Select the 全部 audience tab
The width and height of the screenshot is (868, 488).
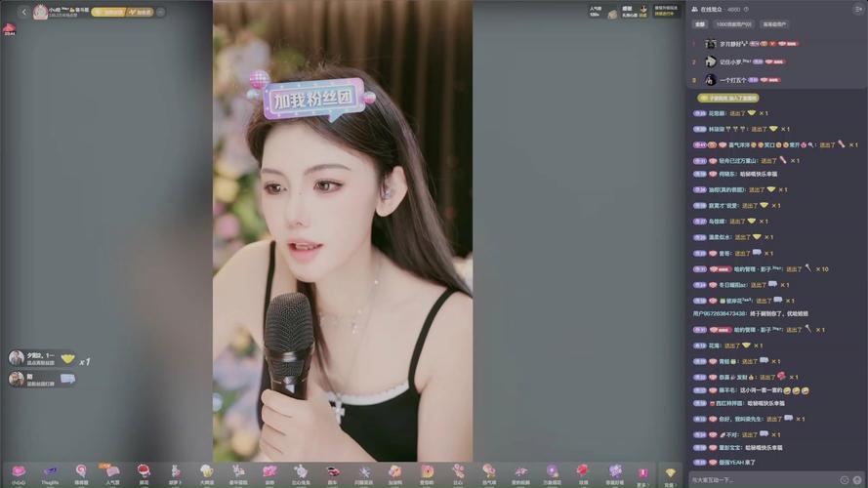[700, 24]
